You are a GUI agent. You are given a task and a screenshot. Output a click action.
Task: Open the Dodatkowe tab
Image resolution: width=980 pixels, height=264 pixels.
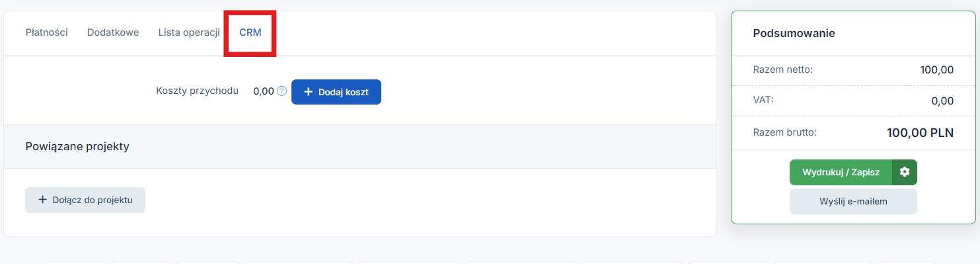click(x=113, y=32)
